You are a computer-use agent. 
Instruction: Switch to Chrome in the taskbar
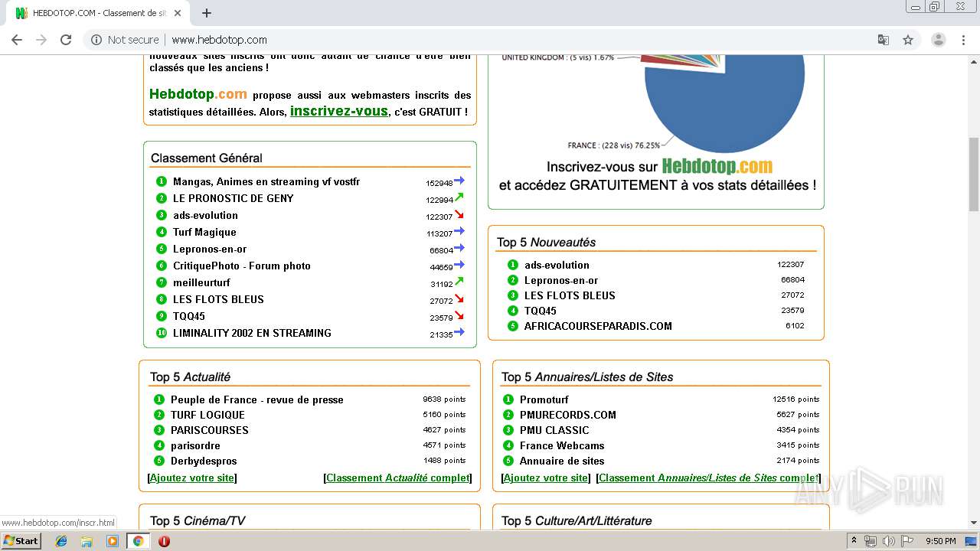coord(139,541)
